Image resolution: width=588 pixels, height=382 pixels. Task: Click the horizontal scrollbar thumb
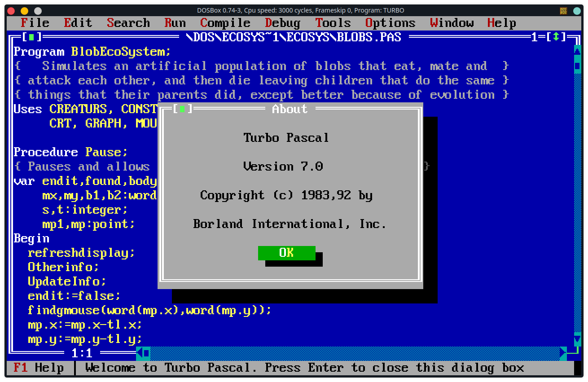147,353
